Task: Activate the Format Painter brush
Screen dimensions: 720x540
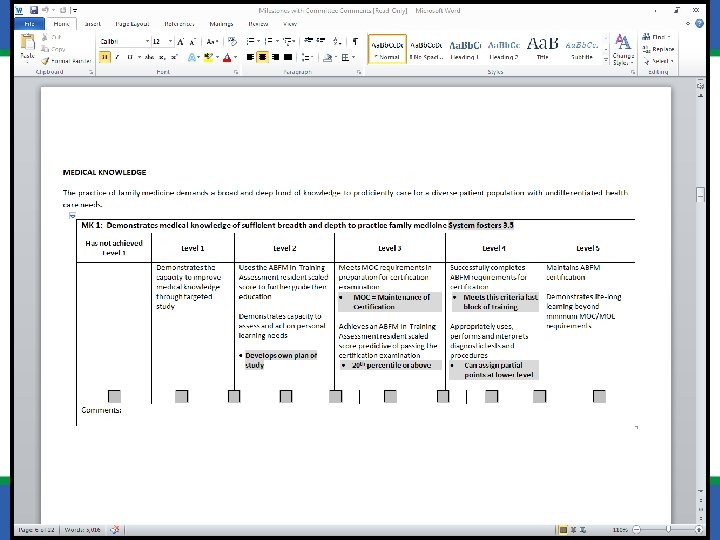Action: tap(45, 61)
